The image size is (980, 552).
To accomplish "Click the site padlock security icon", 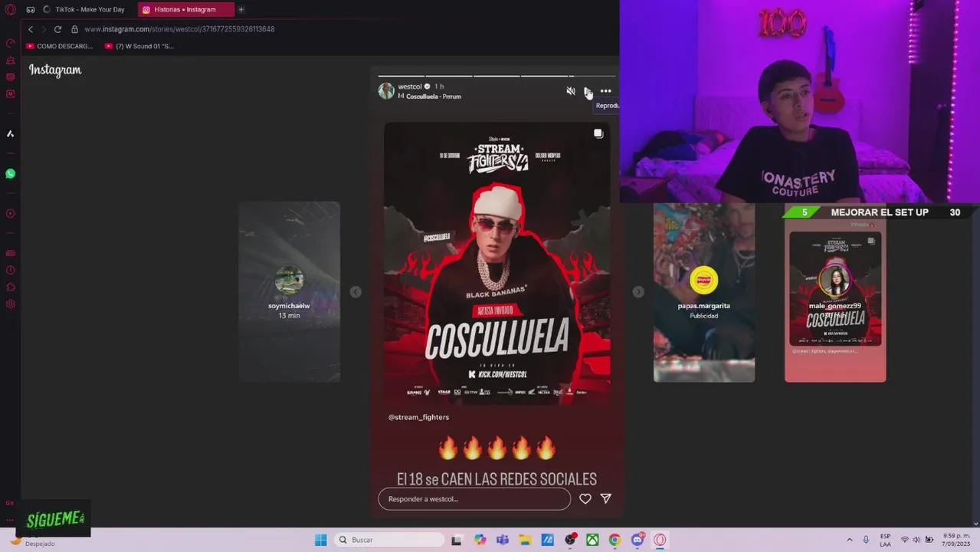I will [74, 29].
